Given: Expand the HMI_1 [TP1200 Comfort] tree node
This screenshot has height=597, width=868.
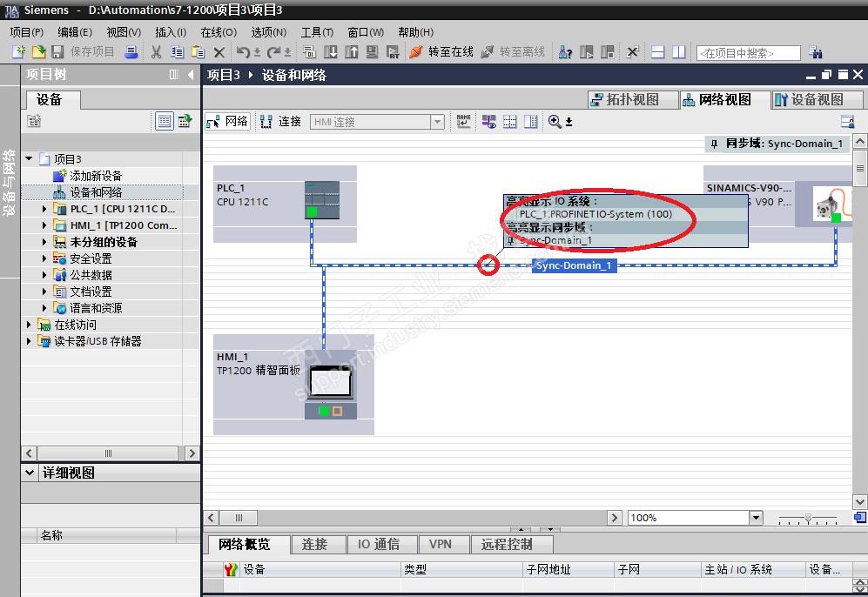Looking at the screenshot, I should point(44,225).
